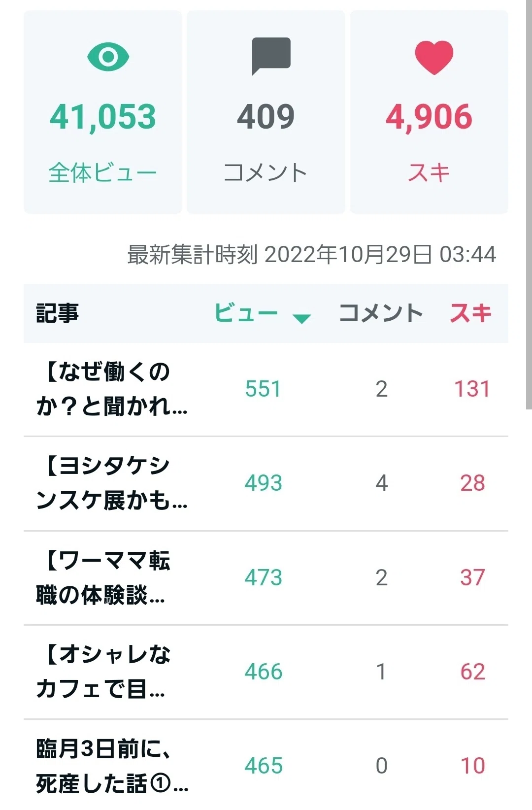
Task: Click the 131 likes count
Action: [472, 389]
